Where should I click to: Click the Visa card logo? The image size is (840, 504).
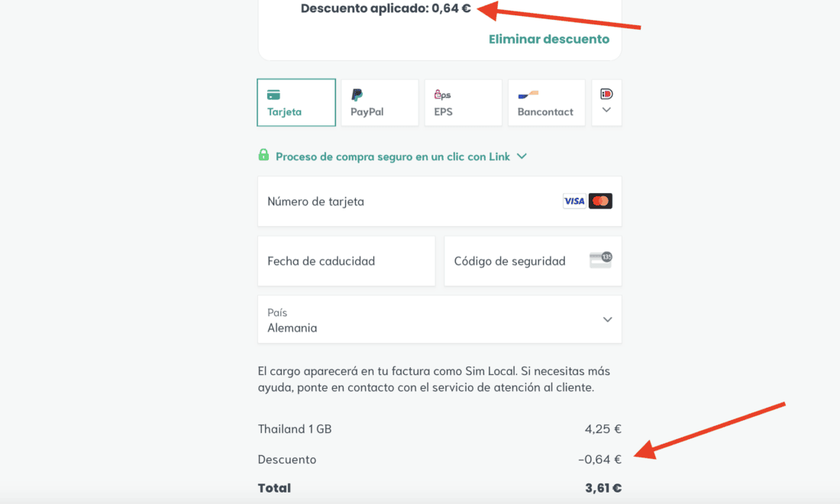[574, 202]
